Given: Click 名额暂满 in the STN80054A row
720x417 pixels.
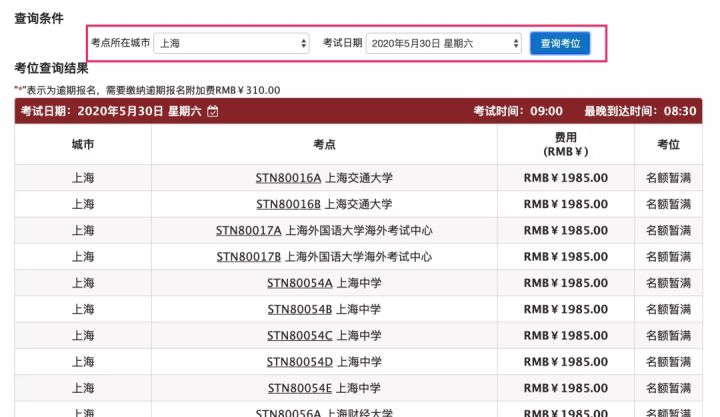Looking at the screenshot, I should point(668,283).
